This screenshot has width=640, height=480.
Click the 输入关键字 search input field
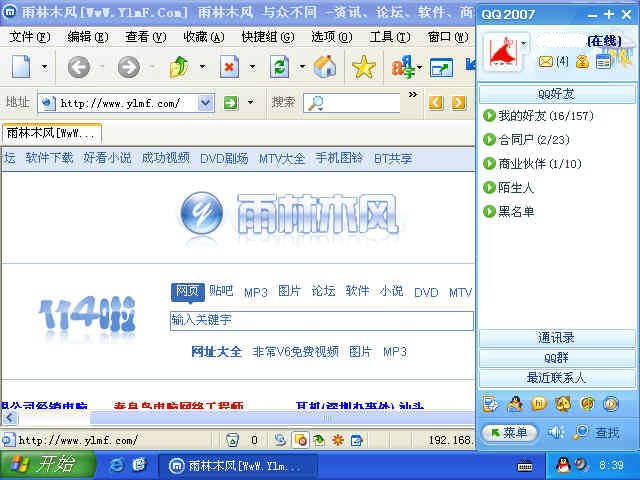(x=321, y=320)
